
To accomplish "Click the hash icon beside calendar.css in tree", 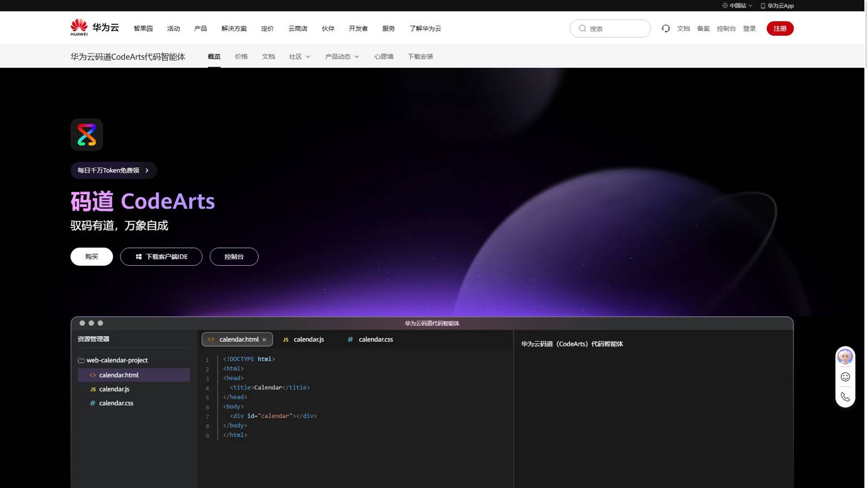I will [93, 403].
